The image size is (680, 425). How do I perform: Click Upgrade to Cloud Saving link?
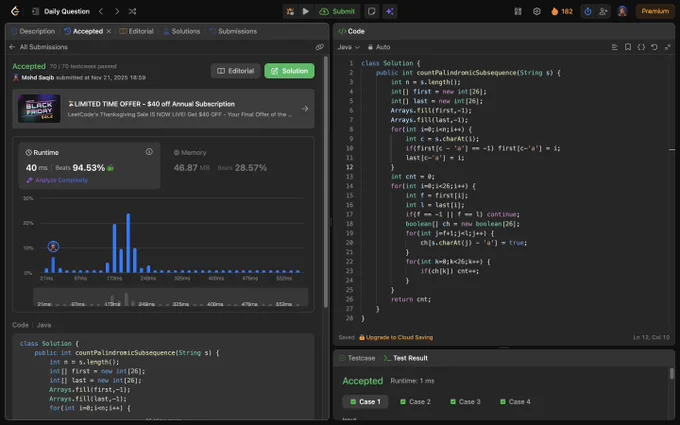pos(396,337)
